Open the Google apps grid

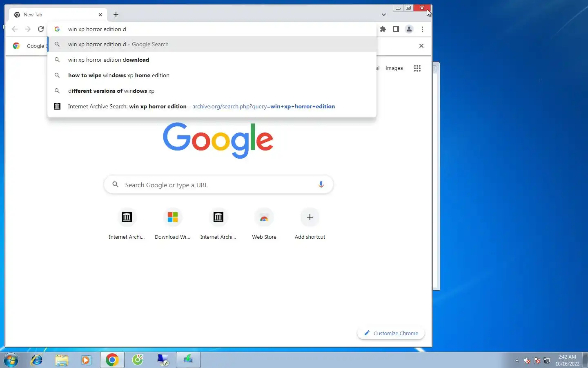click(x=417, y=68)
